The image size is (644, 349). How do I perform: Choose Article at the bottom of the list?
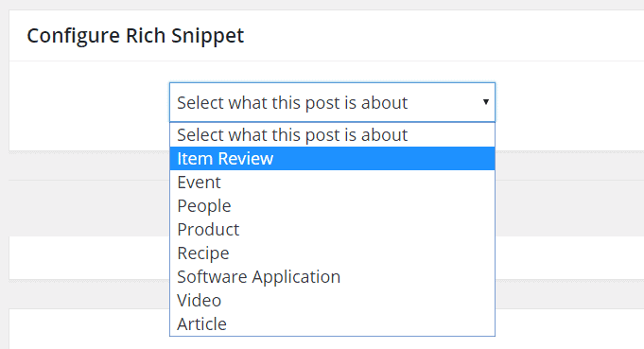[x=332, y=323]
